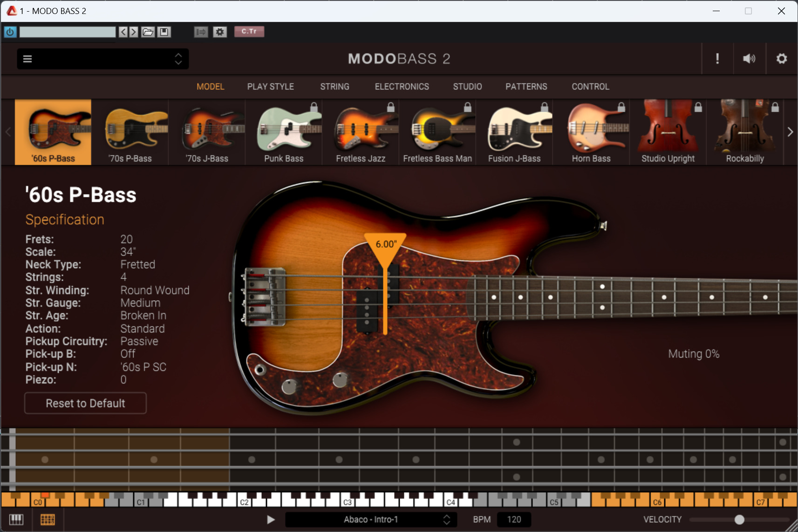Switch to the MODEL tab
Screen dimensions: 798x532
211,87
